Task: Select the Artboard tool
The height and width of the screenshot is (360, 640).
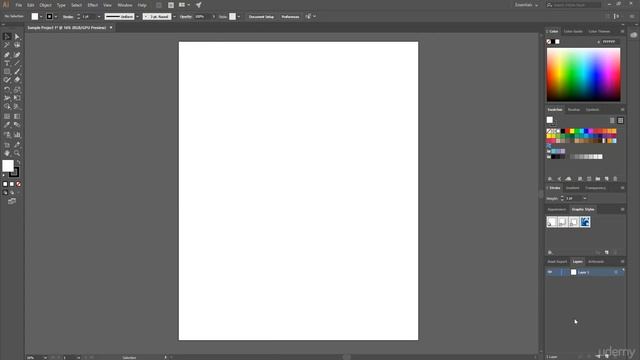Action: tap(7, 144)
